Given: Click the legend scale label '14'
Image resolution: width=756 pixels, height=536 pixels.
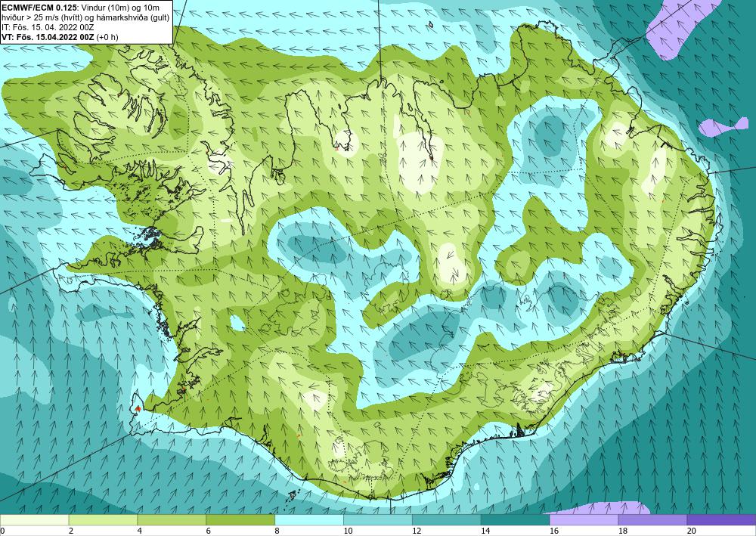Looking at the screenshot, I should pos(485,531).
